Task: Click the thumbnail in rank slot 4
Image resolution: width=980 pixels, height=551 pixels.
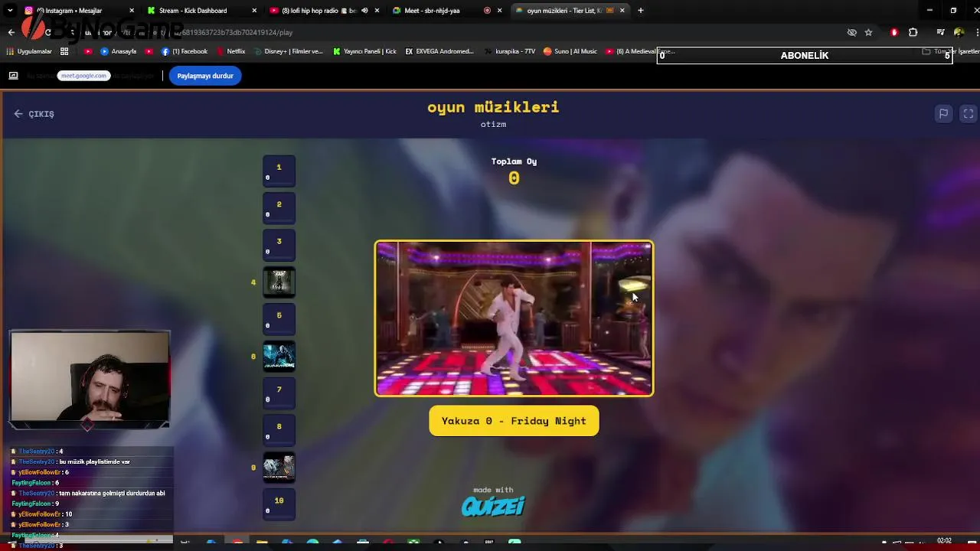Action: coord(279,282)
